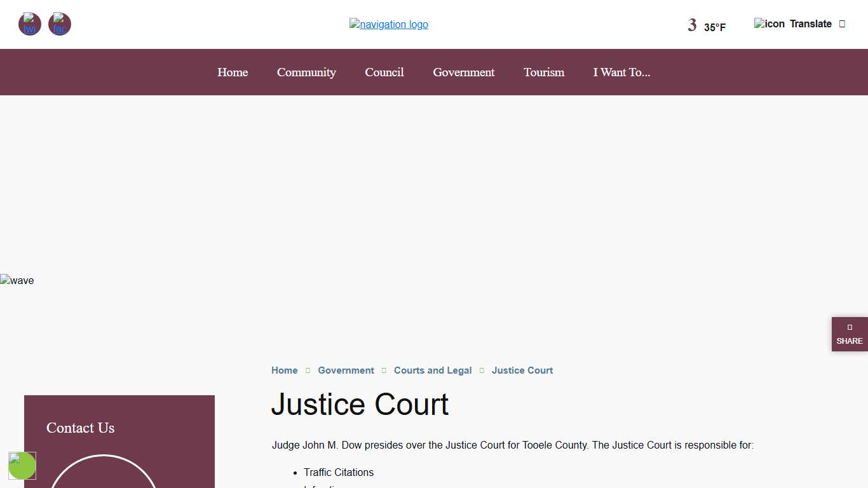Click the navigation logo in the header
The width and height of the screenshot is (868, 488).
pyautogui.click(x=388, y=24)
